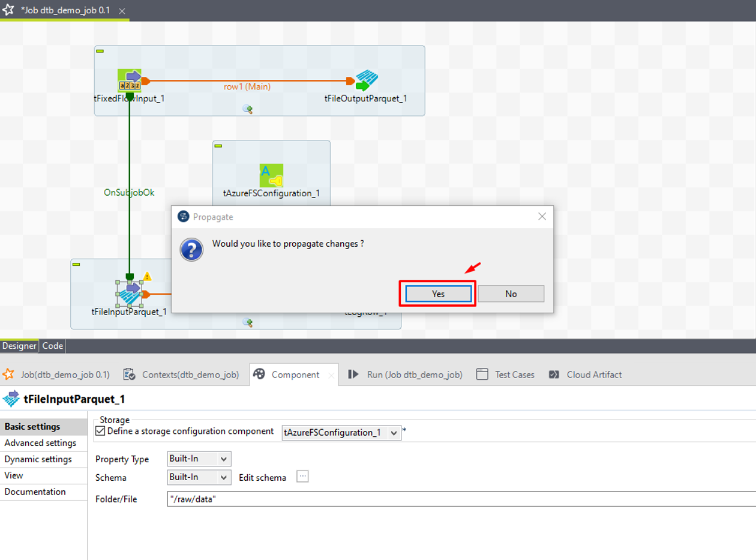This screenshot has width=756, height=560.
Task: Open the Test Cases tab
Action: [x=505, y=375]
